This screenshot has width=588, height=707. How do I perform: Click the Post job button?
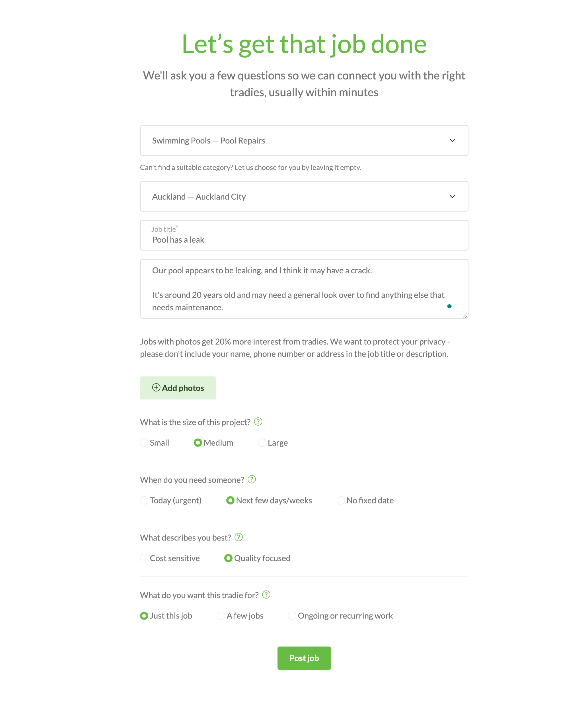pos(304,658)
